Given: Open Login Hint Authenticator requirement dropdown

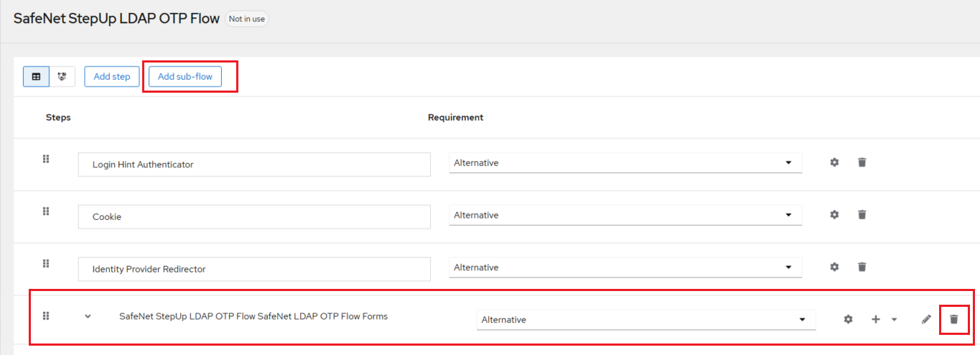Looking at the screenshot, I should [625, 163].
